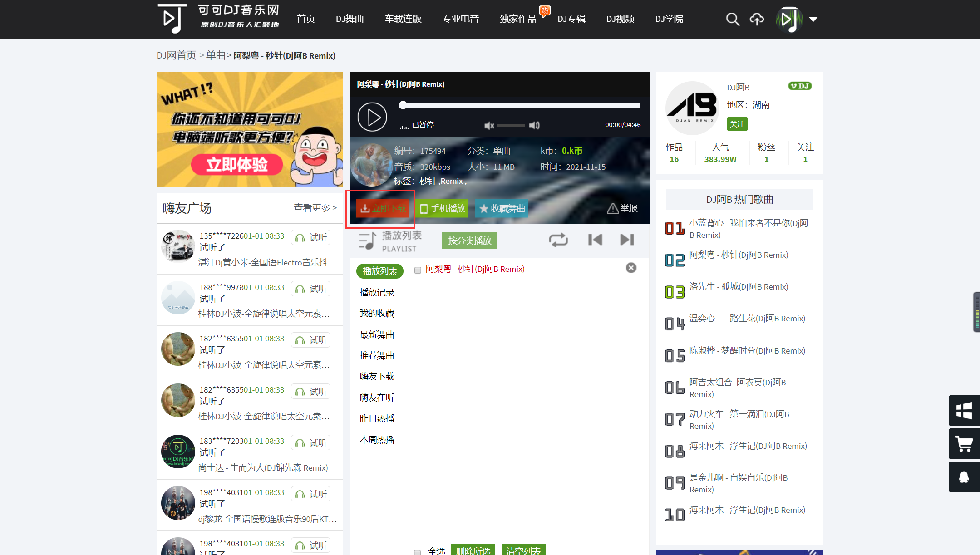
Task: Open hot song 小蓝背心 - 我怕来者不是你
Action: point(749,229)
